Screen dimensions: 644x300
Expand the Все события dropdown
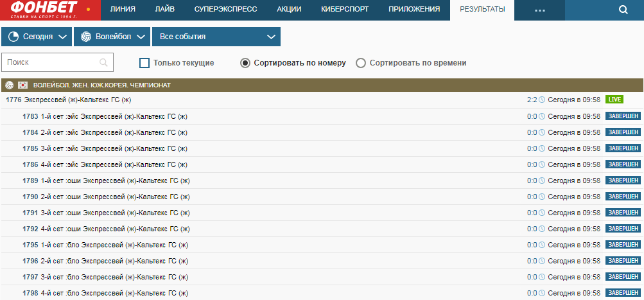point(216,37)
